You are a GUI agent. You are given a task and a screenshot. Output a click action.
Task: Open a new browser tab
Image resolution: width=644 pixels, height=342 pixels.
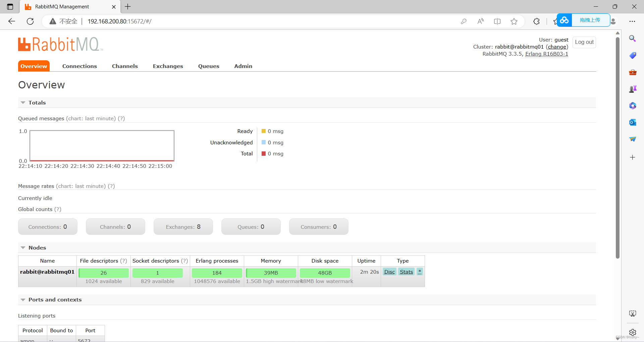pyautogui.click(x=128, y=7)
